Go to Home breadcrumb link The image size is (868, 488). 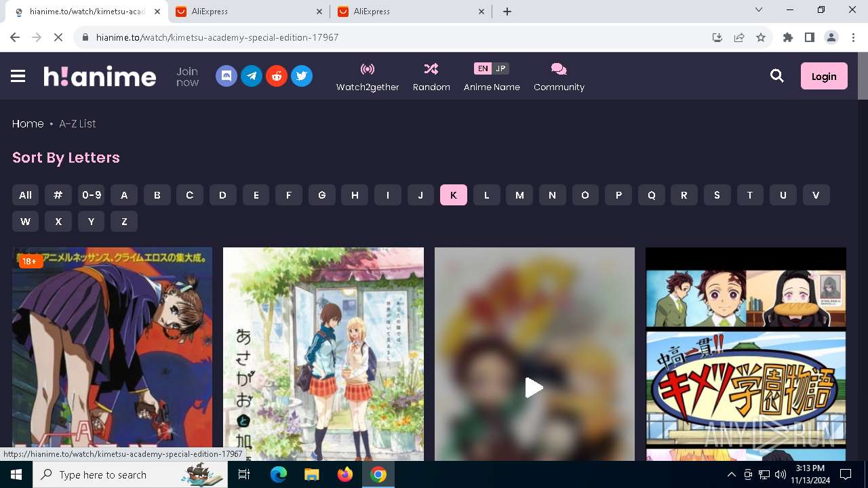pos(28,123)
